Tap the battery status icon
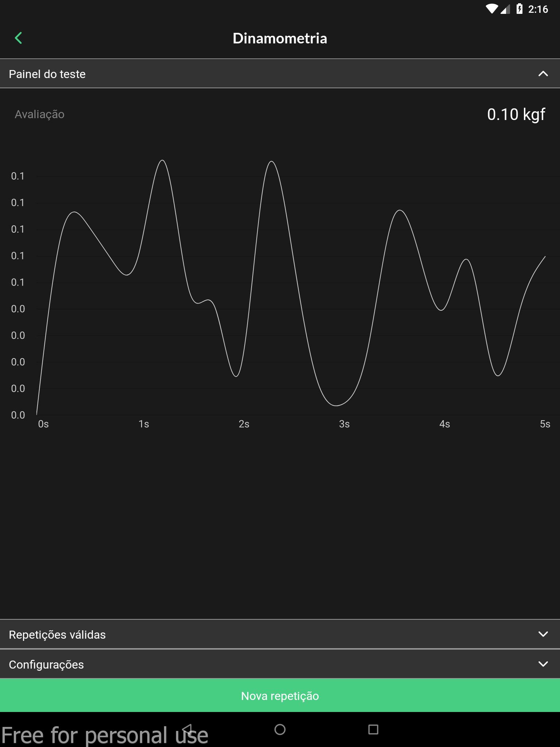This screenshot has width=560, height=747. pyautogui.click(x=520, y=9)
